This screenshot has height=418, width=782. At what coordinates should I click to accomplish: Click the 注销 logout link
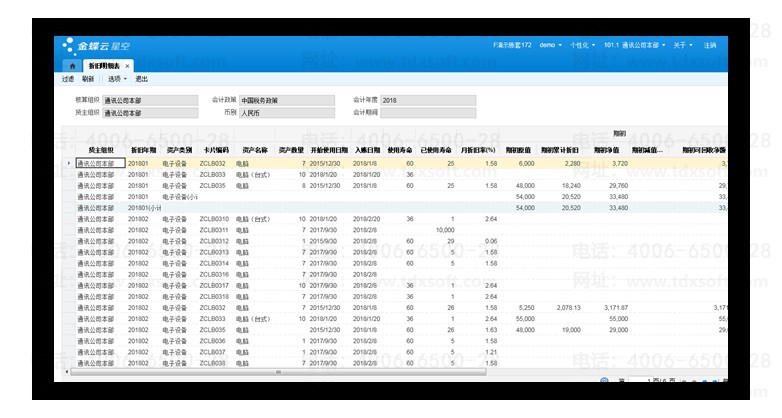coord(709,45)
